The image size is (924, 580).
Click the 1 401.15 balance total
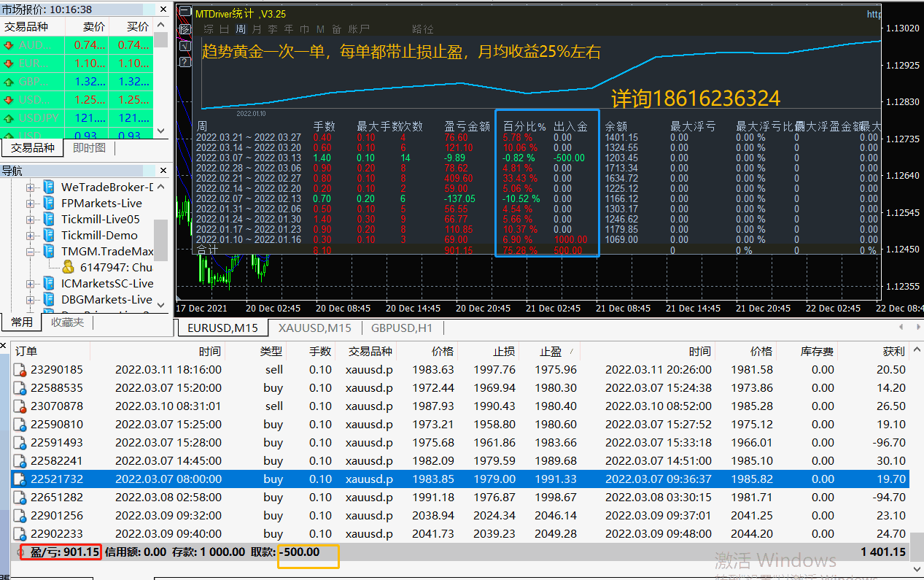click(x=883, y=552)
